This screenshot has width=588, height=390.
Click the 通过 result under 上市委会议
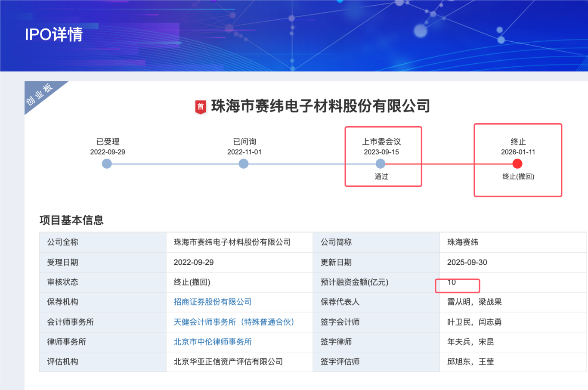pyautogui.click(x=381, y=176)
